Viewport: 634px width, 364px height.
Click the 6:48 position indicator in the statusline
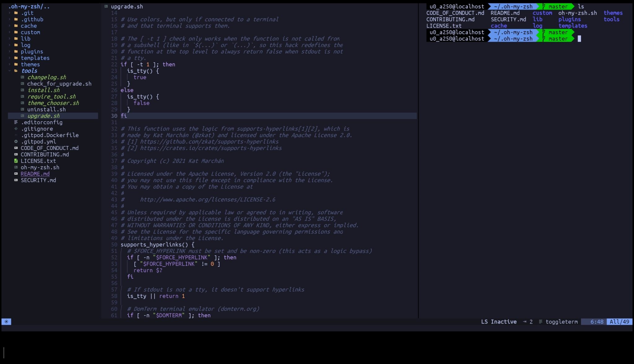[x=597, y=322]
